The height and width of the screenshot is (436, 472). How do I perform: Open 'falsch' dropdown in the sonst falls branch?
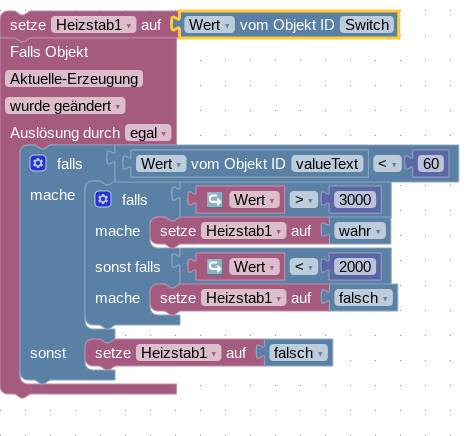coord(363,298)
